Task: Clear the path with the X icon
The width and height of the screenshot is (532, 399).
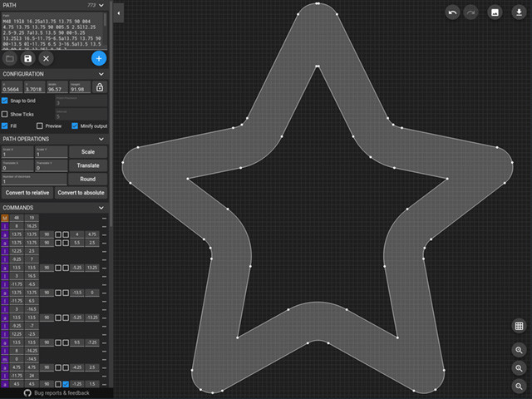Action: point(46,58)
